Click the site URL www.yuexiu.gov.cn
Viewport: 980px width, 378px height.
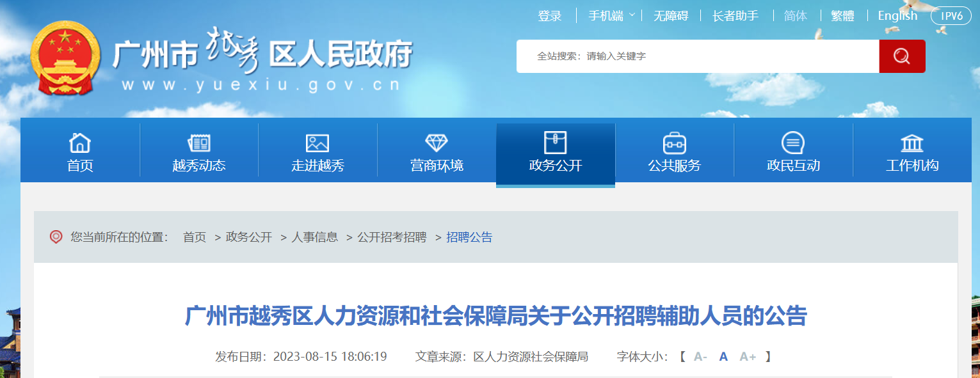click(261, 85)
